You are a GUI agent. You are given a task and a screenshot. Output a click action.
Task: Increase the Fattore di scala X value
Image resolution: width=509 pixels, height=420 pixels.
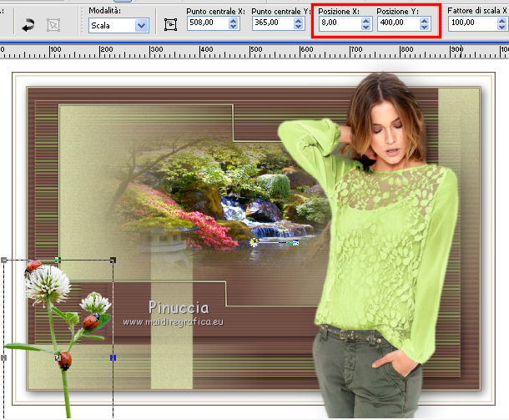click(x=501, y=20)
